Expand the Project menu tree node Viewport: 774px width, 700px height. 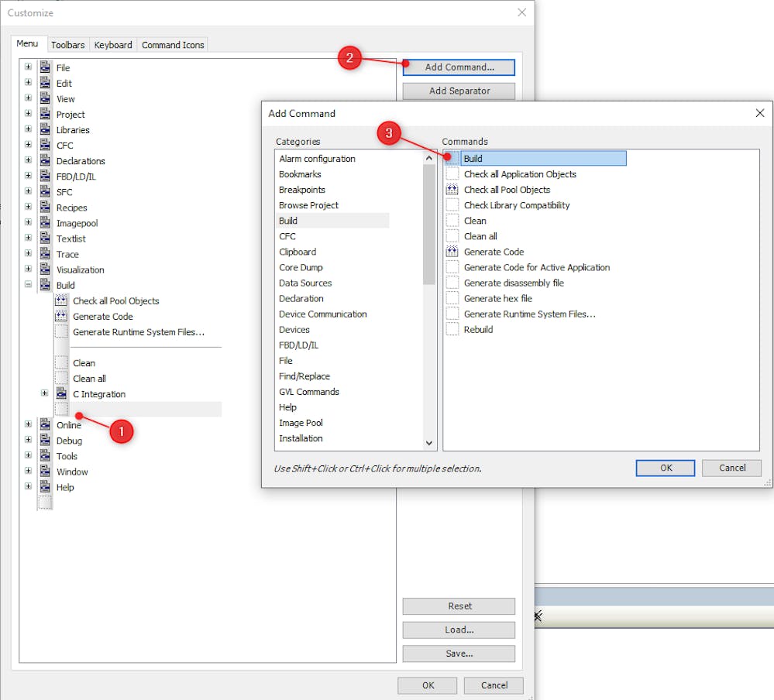pyautogui.click(x=29, y=114)
